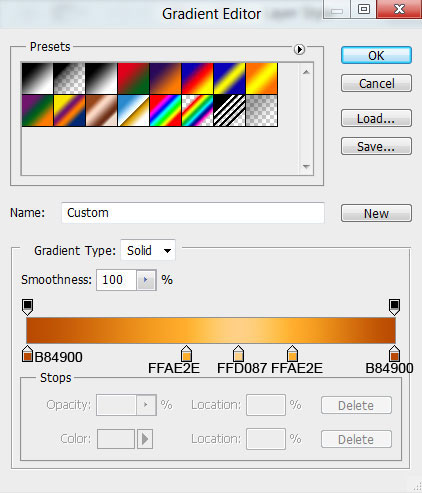Click the New gradient button
Screen dimensions: 422x493
click(x=376, y=213)
